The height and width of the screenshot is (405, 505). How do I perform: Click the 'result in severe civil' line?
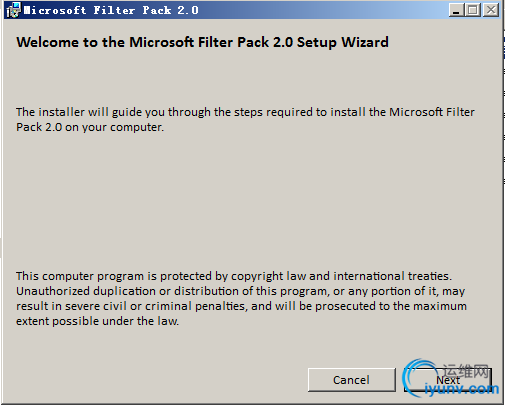pos(241,306)
